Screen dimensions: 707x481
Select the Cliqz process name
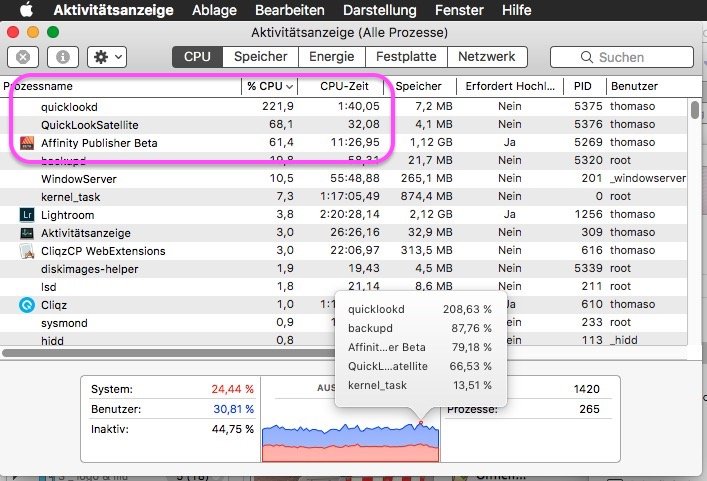pyautogui.click(x=54, y=306)
